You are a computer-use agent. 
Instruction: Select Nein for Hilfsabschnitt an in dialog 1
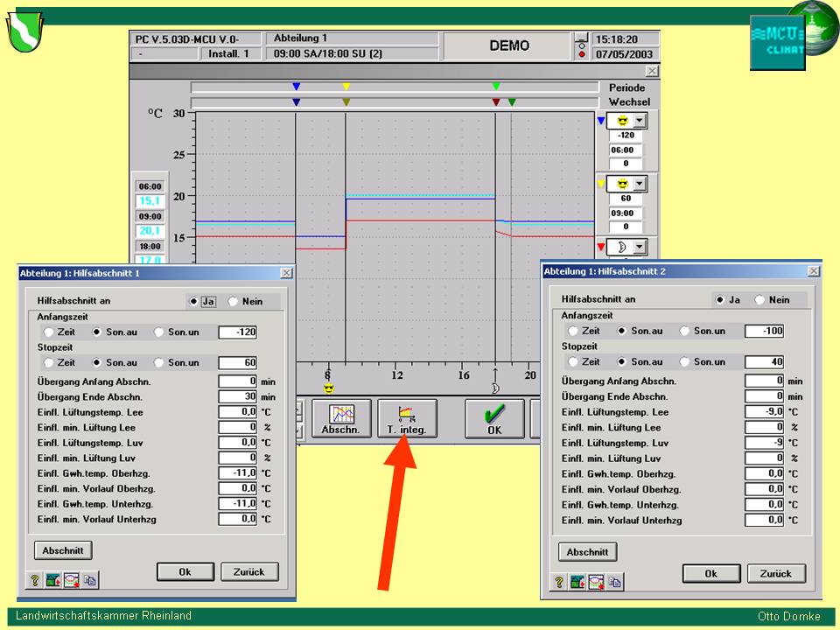click(234, 301)
